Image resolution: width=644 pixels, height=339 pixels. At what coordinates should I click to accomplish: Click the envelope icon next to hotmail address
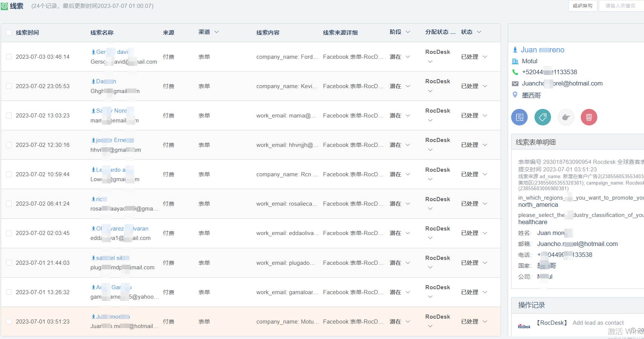(x=515, y=84)
